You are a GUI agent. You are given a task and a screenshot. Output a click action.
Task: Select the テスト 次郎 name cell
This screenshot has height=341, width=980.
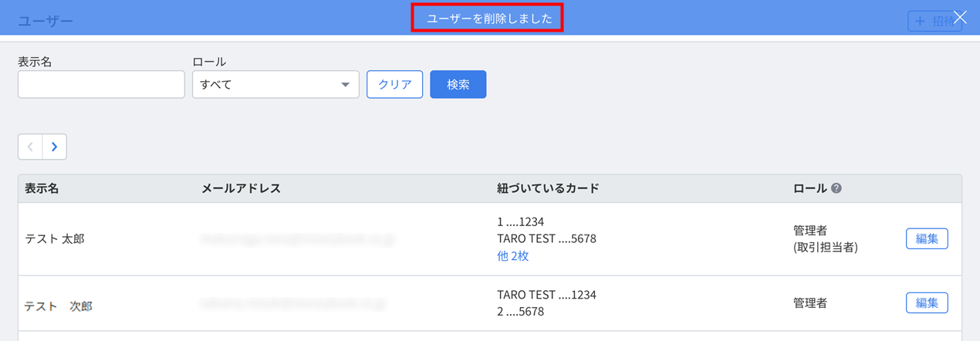[x=59, y=306]
